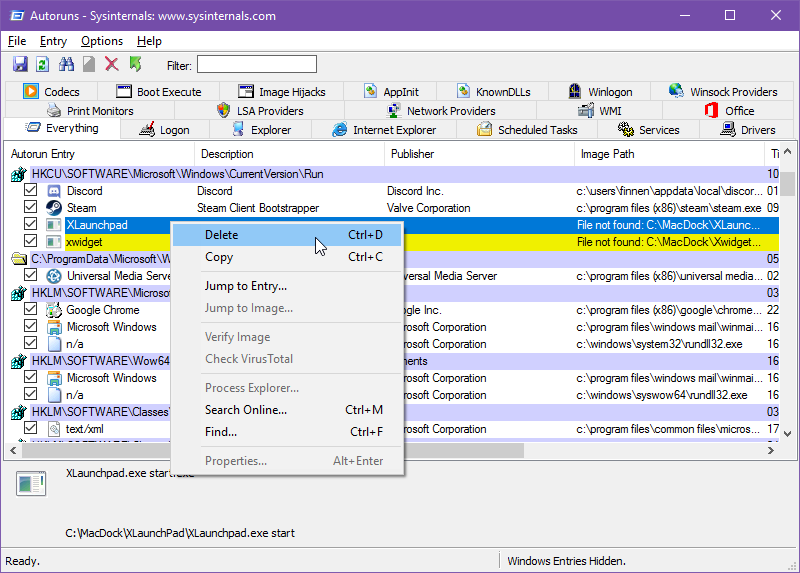The width and height of the screenshot is (800, 573).
Task: Uncheck the Universal Media Server checkbox
Action: point(31,275)
